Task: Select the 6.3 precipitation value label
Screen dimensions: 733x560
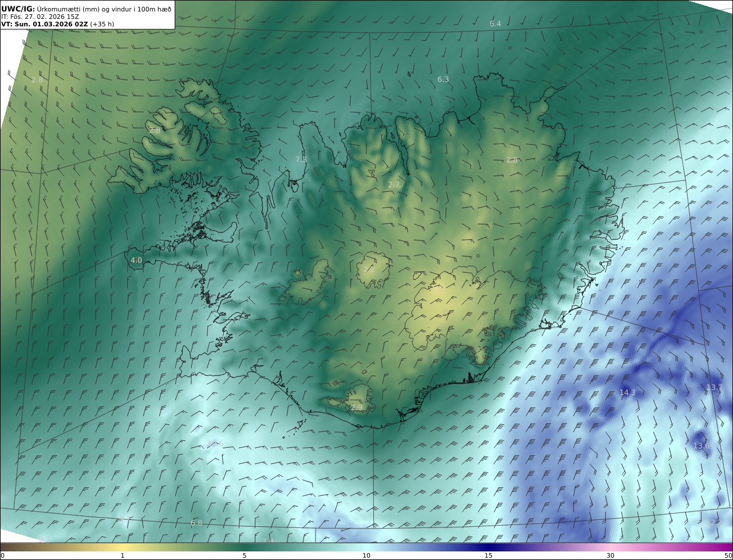Action: pos(443,80)
